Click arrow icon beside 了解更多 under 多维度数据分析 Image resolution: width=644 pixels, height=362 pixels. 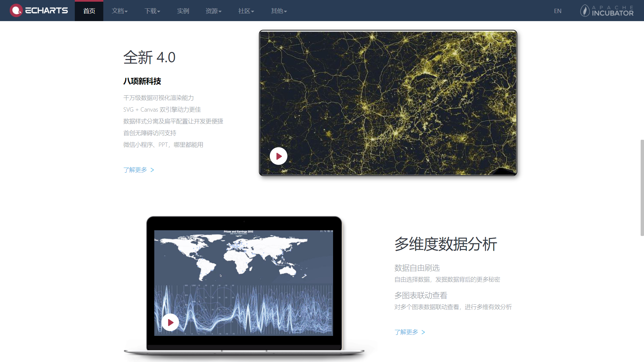coord(423,332)
